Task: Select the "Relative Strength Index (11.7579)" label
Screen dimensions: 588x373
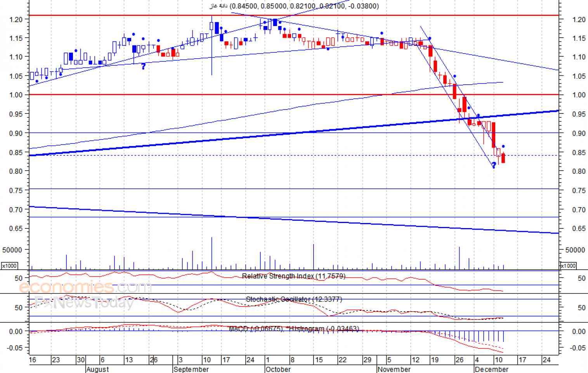Action: tap(293, 276)
